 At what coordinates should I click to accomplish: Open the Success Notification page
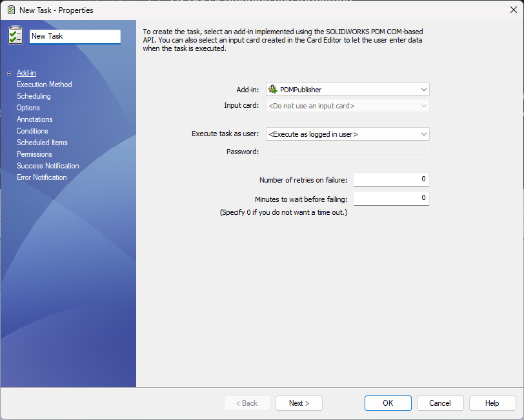[48, 166]
